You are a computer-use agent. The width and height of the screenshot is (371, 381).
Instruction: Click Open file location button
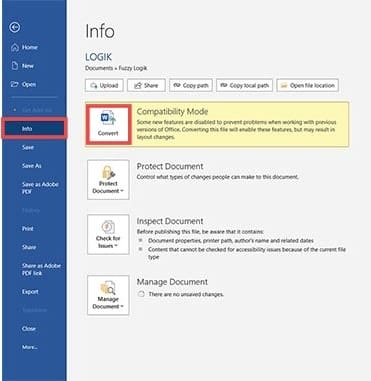307,85
